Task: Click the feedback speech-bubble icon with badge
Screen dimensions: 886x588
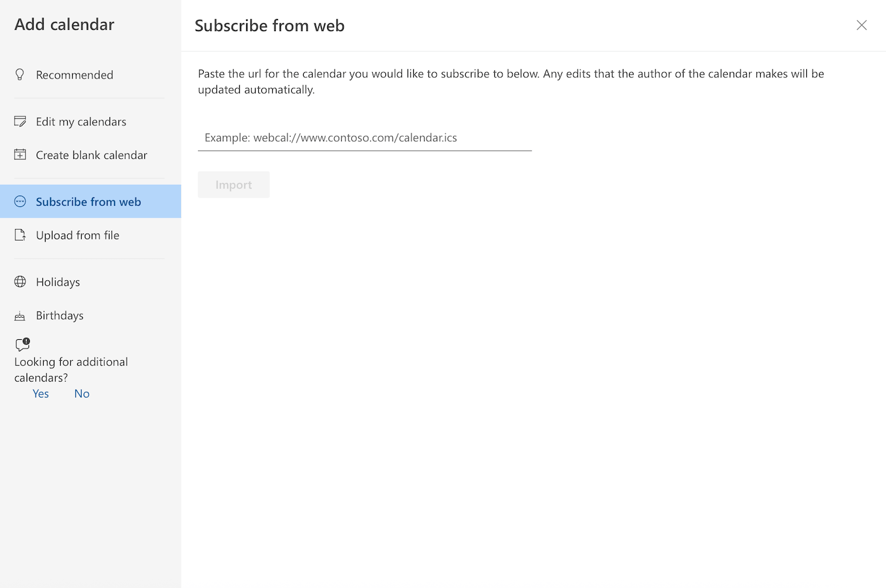Action: [x=22, y=345]
